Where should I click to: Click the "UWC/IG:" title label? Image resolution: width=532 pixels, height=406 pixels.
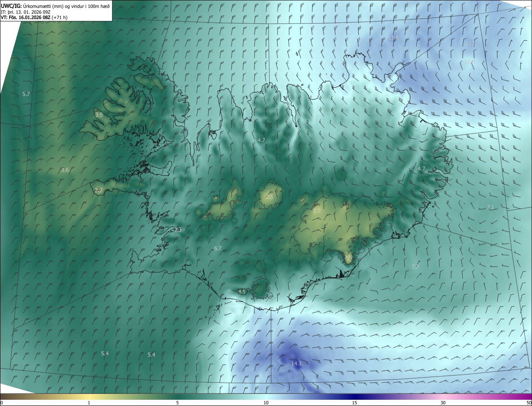pyautogui.click(x=11, y=5)
